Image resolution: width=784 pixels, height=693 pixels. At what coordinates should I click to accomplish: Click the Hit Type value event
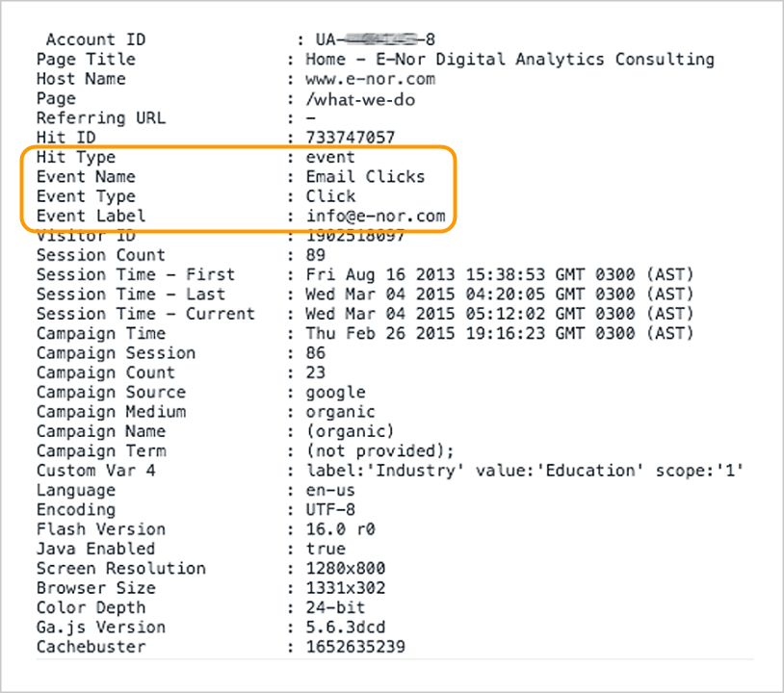coord(330,157)
